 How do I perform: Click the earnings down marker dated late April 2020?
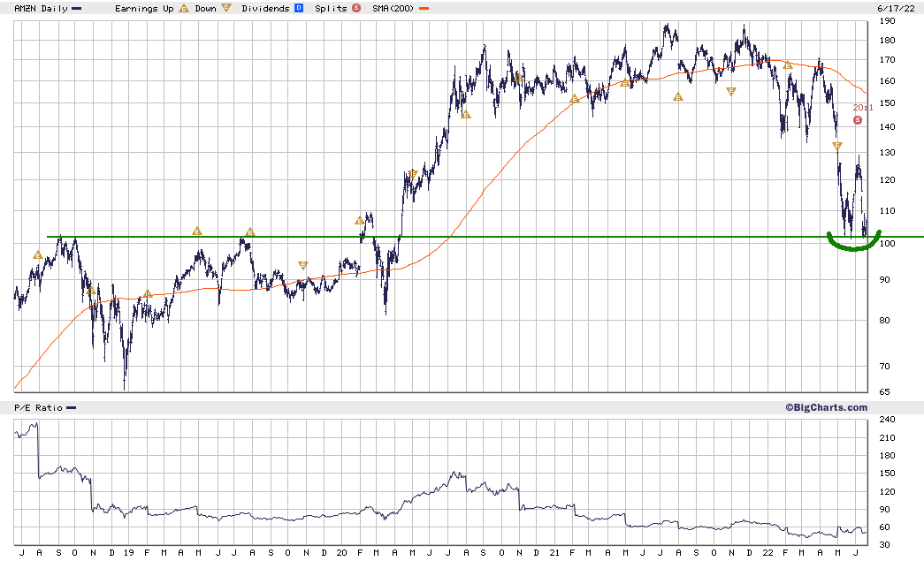click(x=413, y=174)
